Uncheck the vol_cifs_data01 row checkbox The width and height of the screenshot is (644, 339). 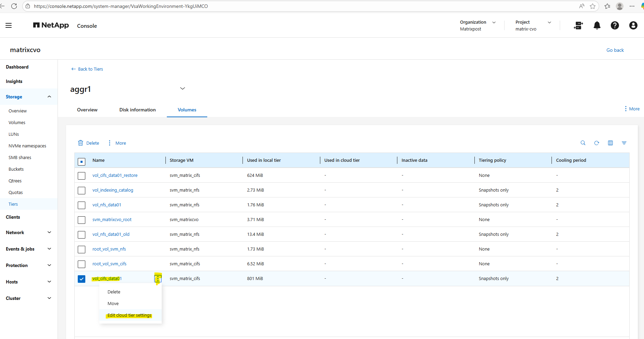[x=82, y=279]
